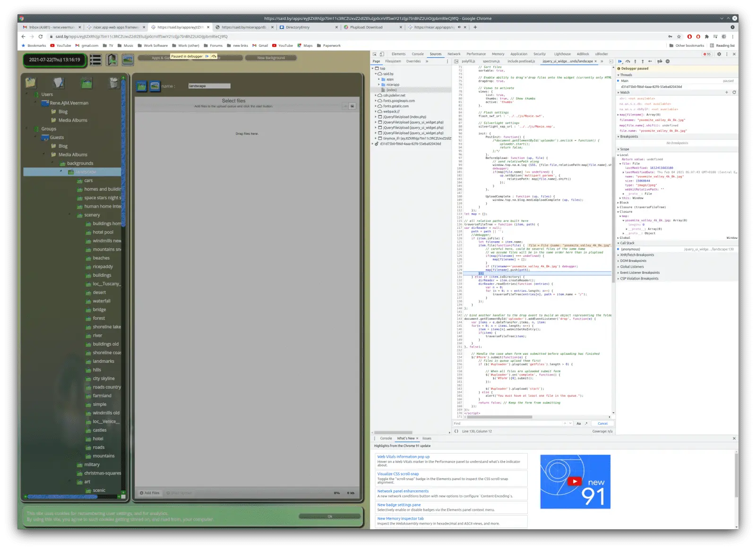Image resolution: width=756 pixels, height=550 pixels.
Task: Expand the Call Stack section
Action: click(627, 243)
